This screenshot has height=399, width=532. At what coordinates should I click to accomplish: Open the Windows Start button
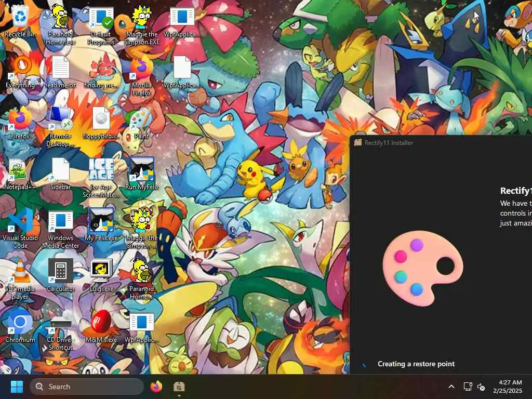coord(17,387)
